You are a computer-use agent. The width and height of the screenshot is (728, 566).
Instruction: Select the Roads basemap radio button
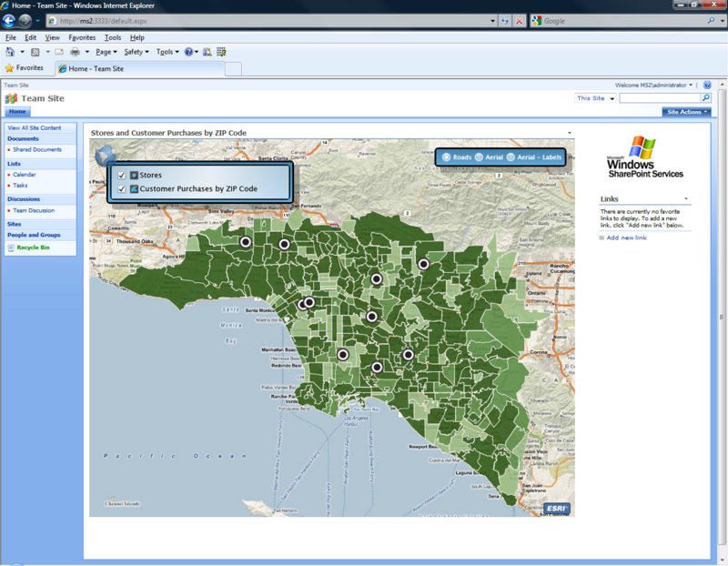[x=446, y=157]
